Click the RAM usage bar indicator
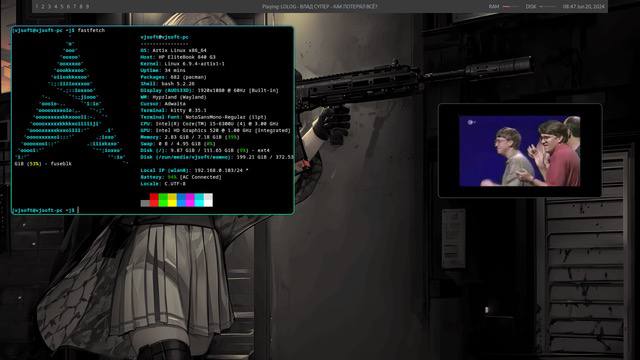The width and height of the screenshot is (640, 360). click(511, 7)
